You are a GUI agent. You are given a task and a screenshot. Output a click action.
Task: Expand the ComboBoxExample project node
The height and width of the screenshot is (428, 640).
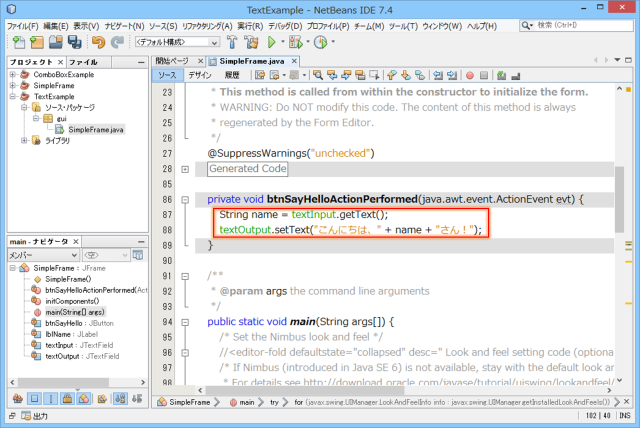(x=12, y=76)
